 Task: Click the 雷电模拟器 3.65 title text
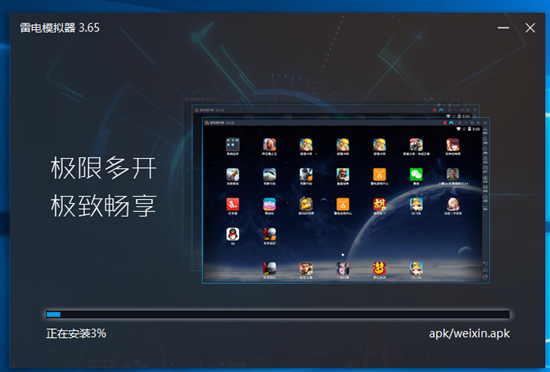[60, 28]
